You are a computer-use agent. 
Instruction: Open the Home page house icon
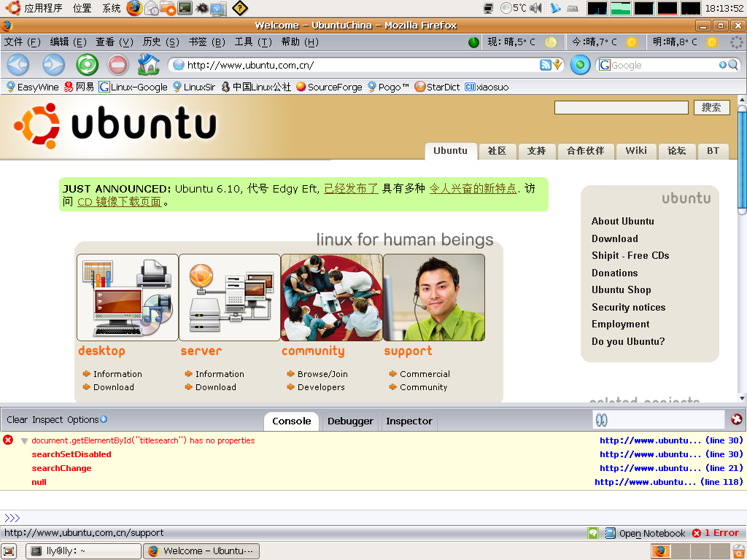tap(149, 65)
